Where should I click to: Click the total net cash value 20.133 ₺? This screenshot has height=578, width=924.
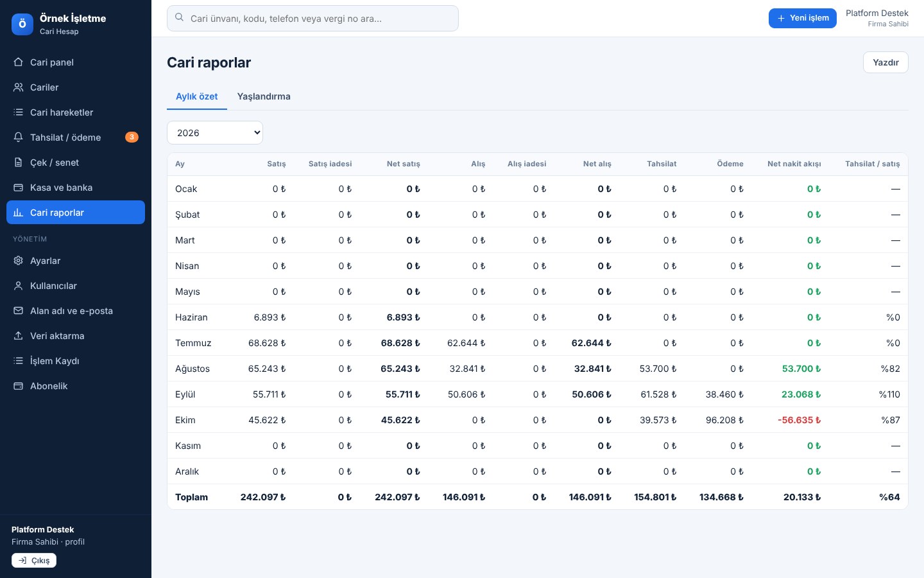coord(802,497)
